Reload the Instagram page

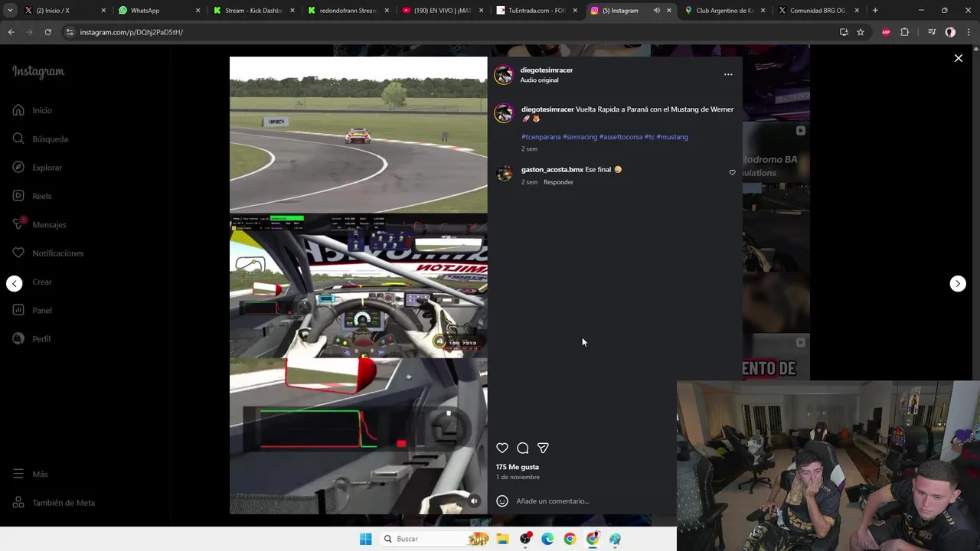pyautogui.click(x=47, y=32)
